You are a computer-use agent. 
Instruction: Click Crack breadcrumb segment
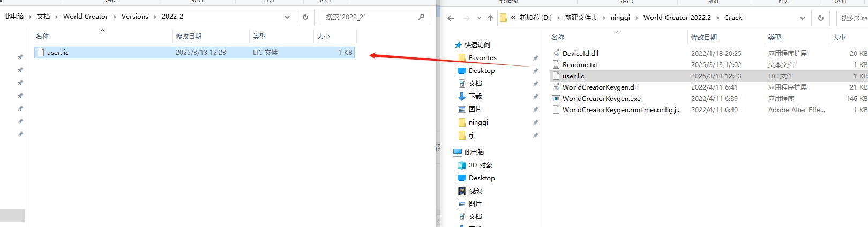733,18
